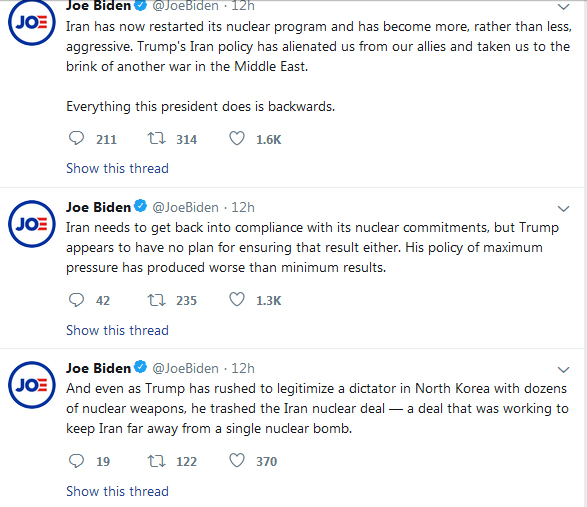This screenshot has width=587, height=507.
Task: Retweet the tweet with 314 retweets
Action: (156, 139)
